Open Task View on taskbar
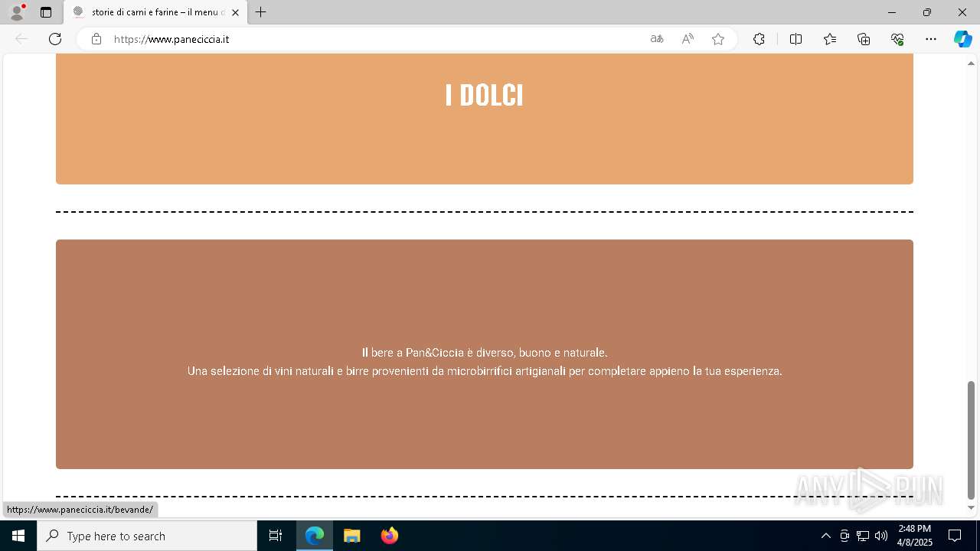Viewport: 980px width, 551px height. coord(276,536)
